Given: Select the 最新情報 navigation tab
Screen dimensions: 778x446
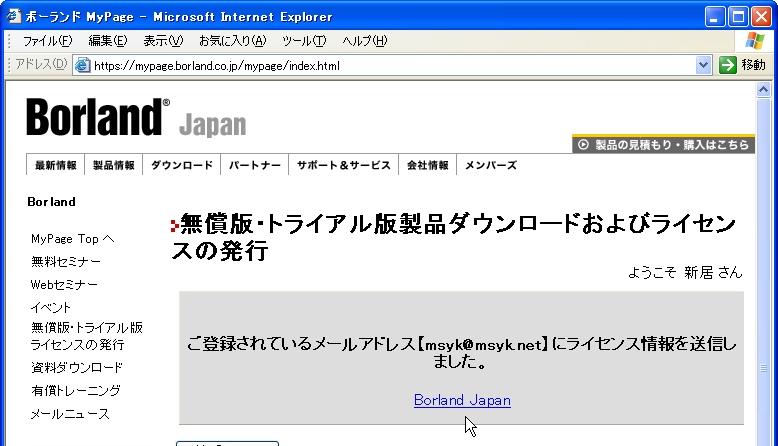Looking at the screenshot, I should pyautogui.click(x=56, y=165).
